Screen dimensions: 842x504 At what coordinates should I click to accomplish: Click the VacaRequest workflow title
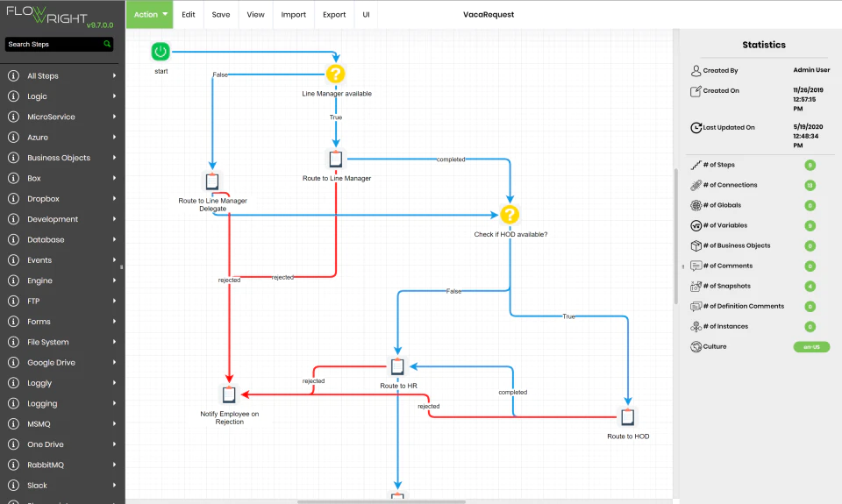[x=489, y=15]
